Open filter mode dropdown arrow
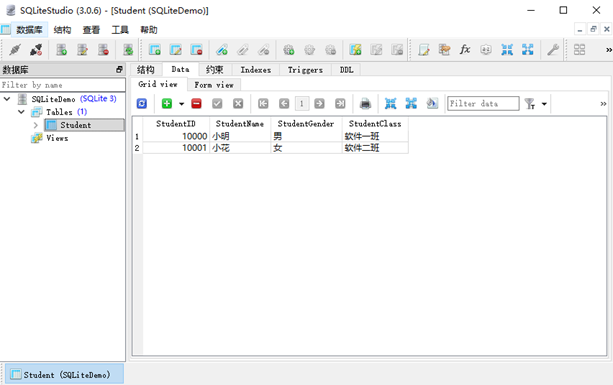The width and height of the screenshot is (613, 385). [x=544, y=104]
